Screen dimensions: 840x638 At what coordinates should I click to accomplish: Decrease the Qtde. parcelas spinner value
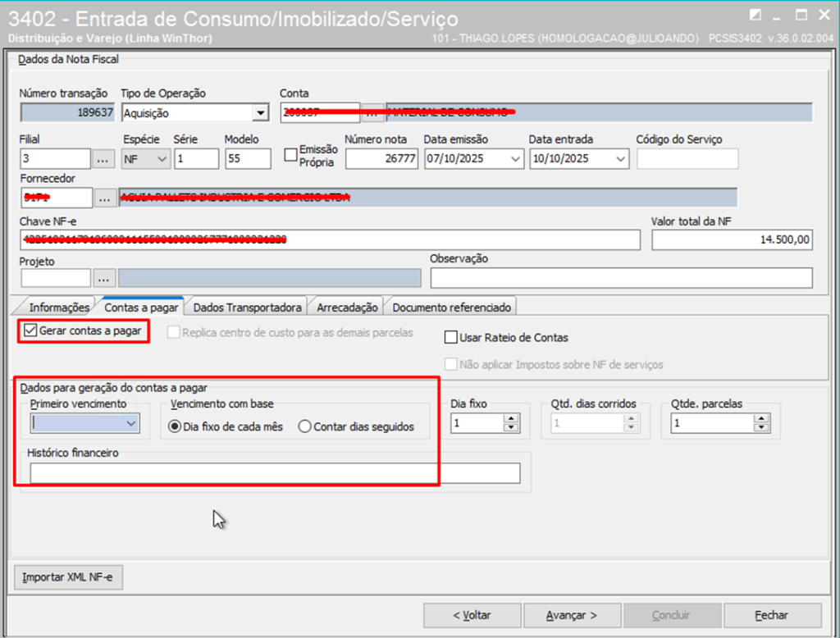[x=761, y=427]
